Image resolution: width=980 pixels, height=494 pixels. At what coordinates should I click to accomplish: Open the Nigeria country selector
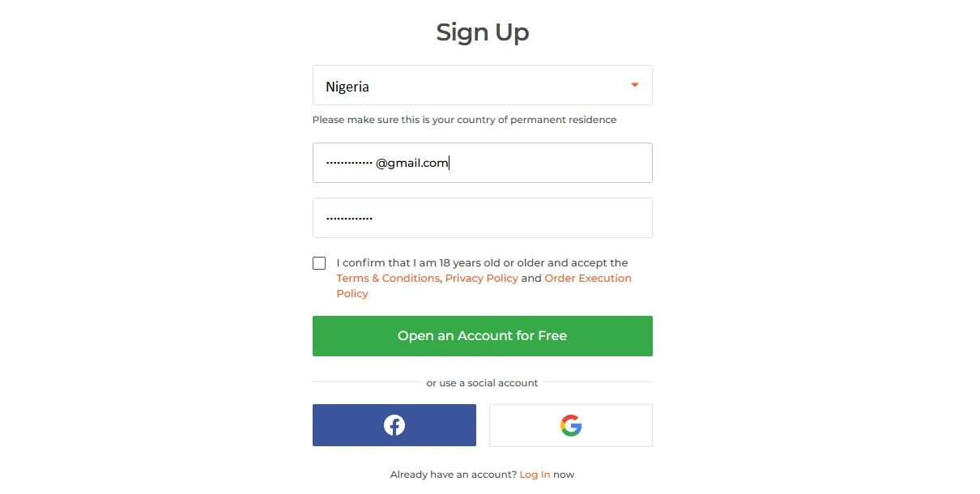point(482,85)
